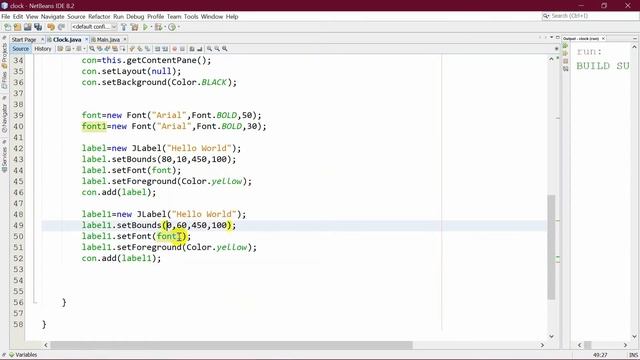Image resolution: width=640 pixels, height=360 pixels.
Task: Shift the line right with the editor toolbar icon
Action: tap(165, 49)
